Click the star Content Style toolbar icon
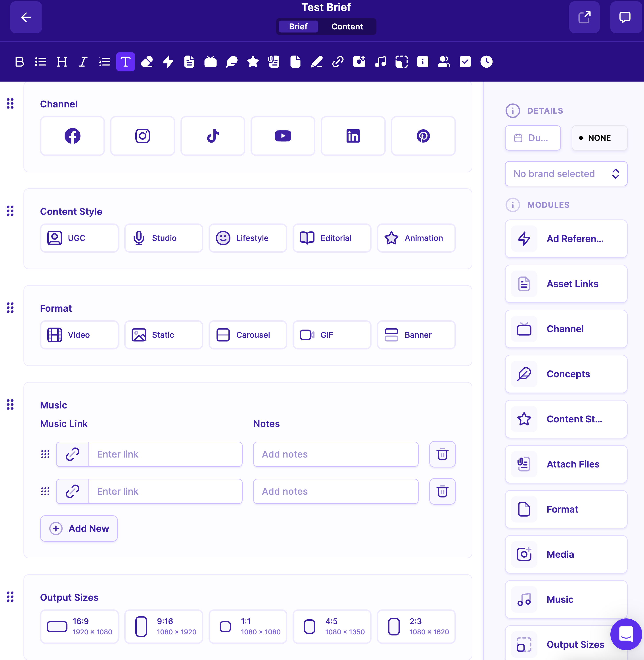 tap(253, 62)
